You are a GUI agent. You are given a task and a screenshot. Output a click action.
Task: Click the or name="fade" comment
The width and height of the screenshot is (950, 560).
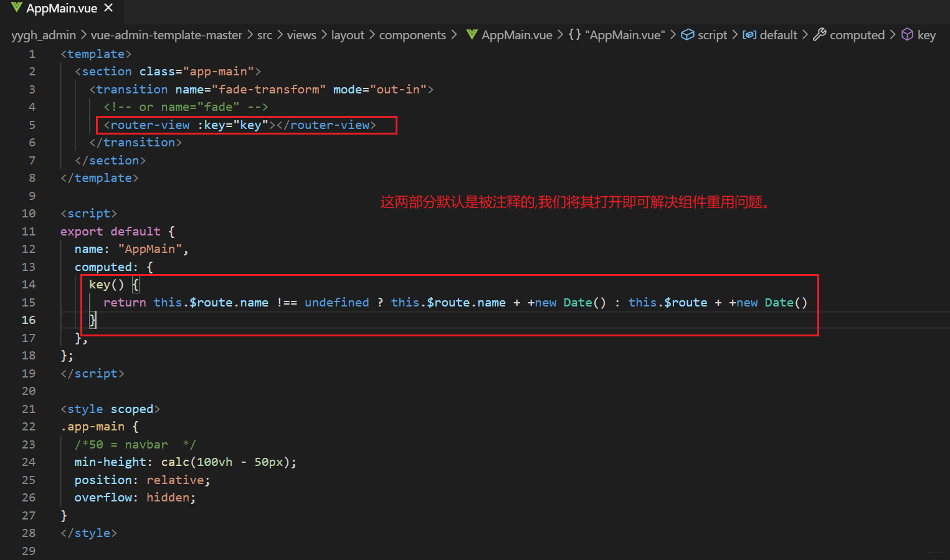186,107
